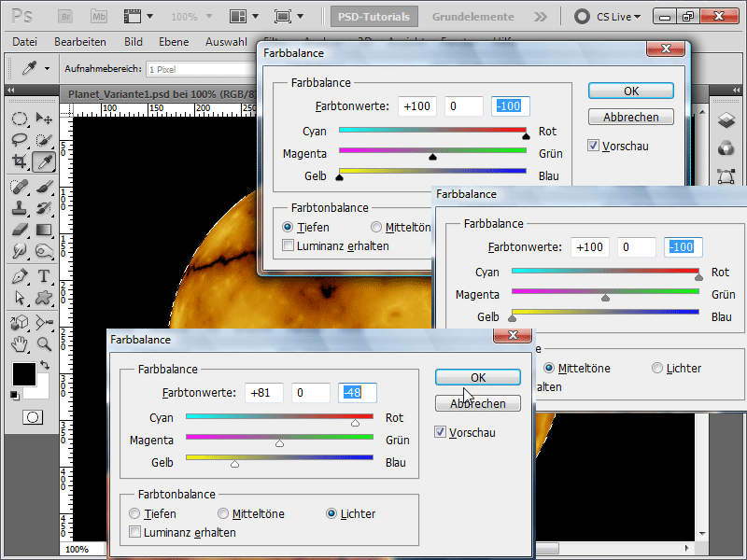Reset default foreground and background colors
The height and width of the screenshot is (560, 747).
coord(15,395)
